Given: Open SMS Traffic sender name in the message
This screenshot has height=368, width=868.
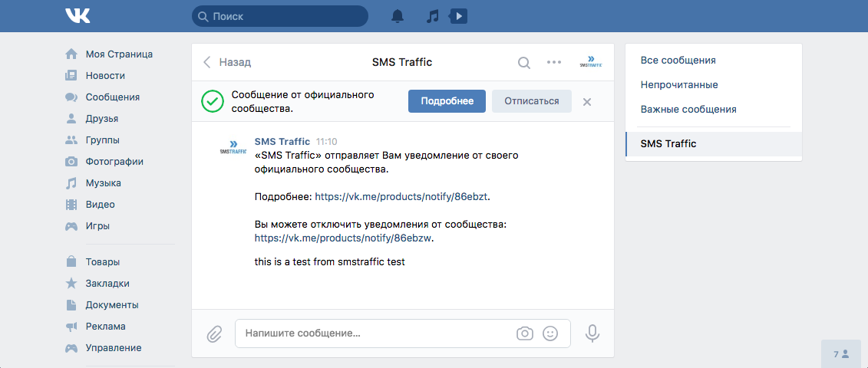Looking at the screenshot, I should pos(282,141).
